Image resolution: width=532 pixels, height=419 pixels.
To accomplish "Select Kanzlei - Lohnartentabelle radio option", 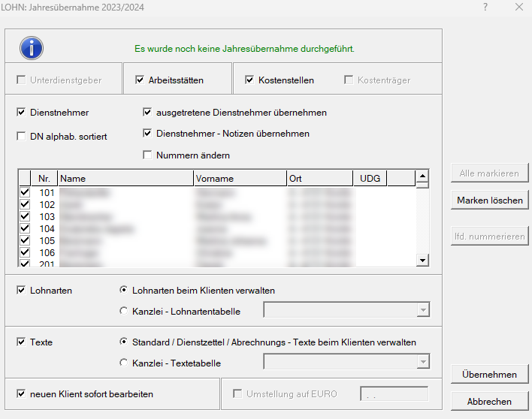I will 124,310.
